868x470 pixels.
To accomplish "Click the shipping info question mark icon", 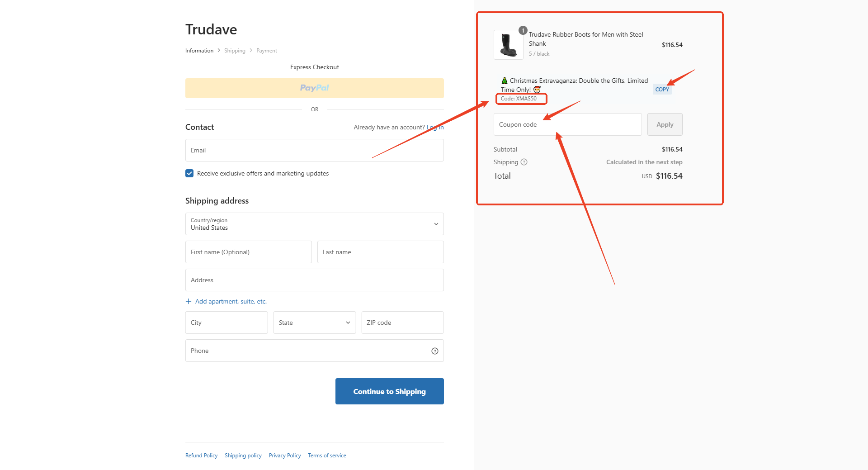I will click(524, 162).
